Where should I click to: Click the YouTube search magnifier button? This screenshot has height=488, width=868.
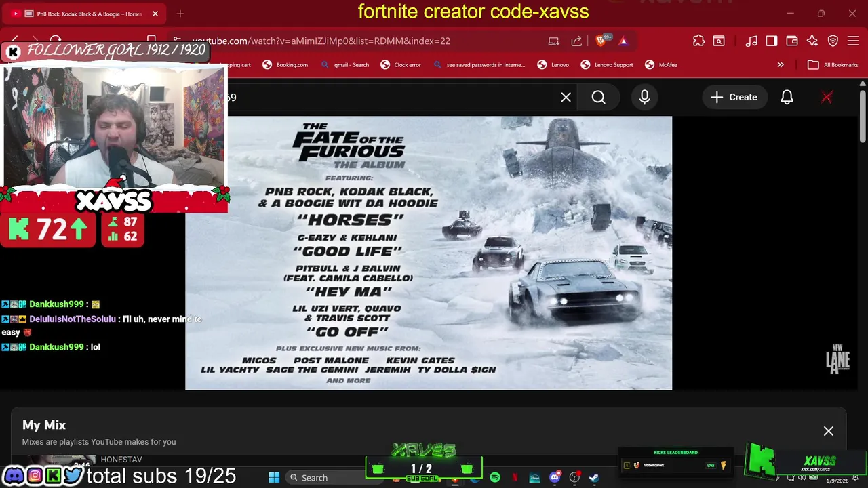(598, 97)
